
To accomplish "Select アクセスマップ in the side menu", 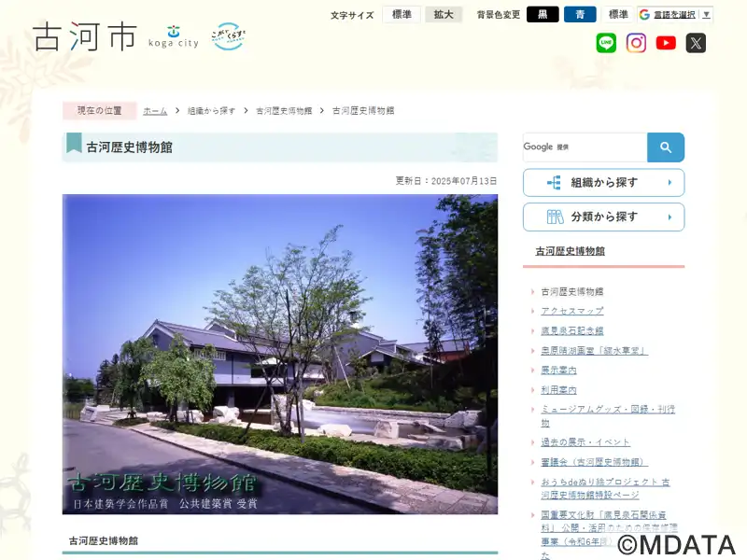I will pyautogui.click(x=572, y=311).
